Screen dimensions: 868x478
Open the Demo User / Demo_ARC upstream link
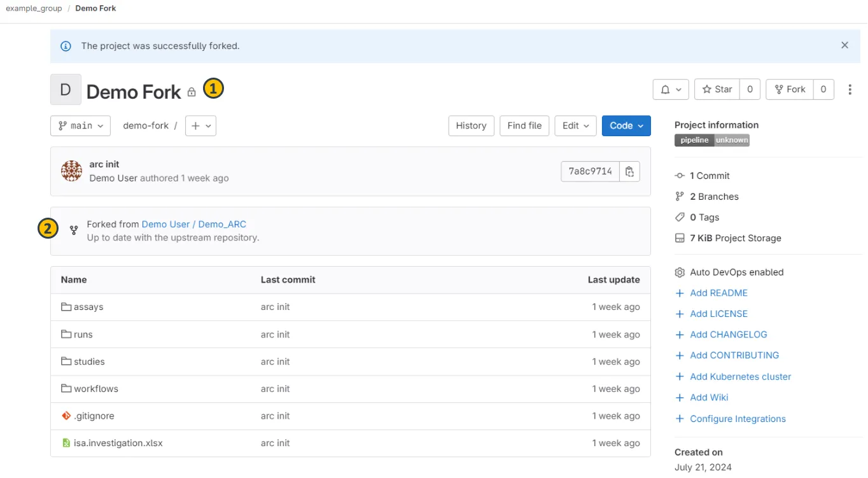(x=193, y=224)
